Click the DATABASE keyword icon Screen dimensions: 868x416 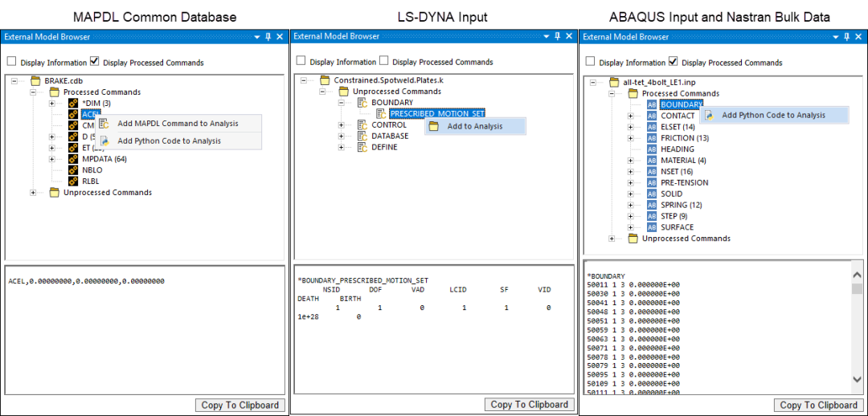pyautogui.click(x=362, y=136)
